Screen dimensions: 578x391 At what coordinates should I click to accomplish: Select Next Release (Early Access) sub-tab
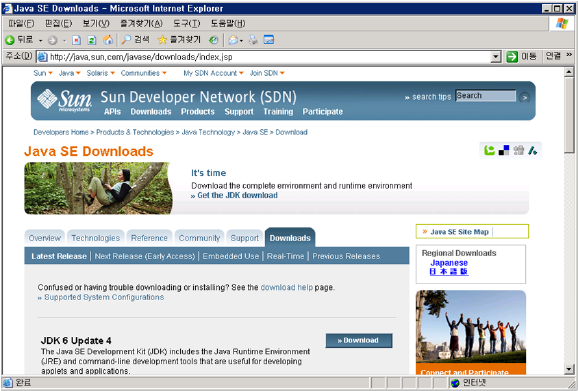click(x=144, y=256)
